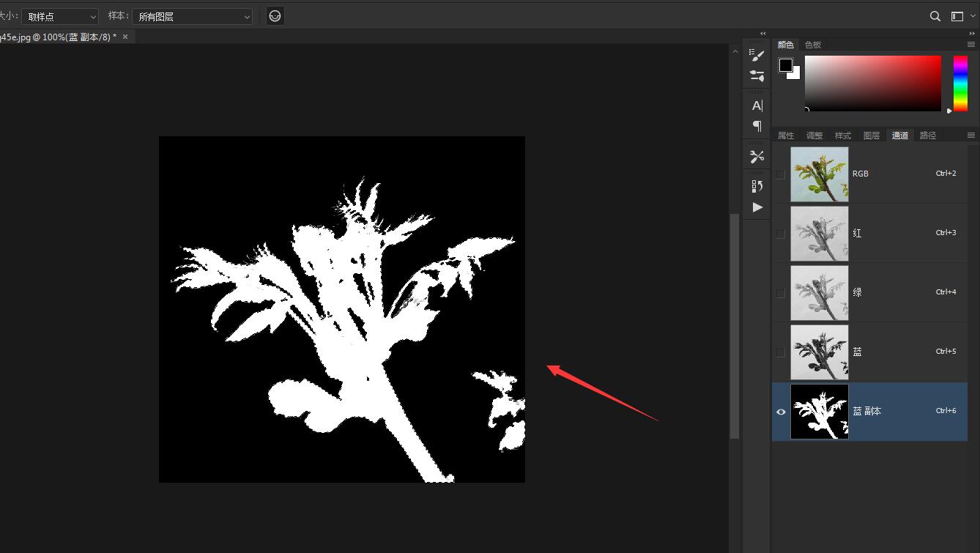Click the Ctrl+3 shortcut text
The width and height of the screenshot is (980, 553).
[946, 233]
